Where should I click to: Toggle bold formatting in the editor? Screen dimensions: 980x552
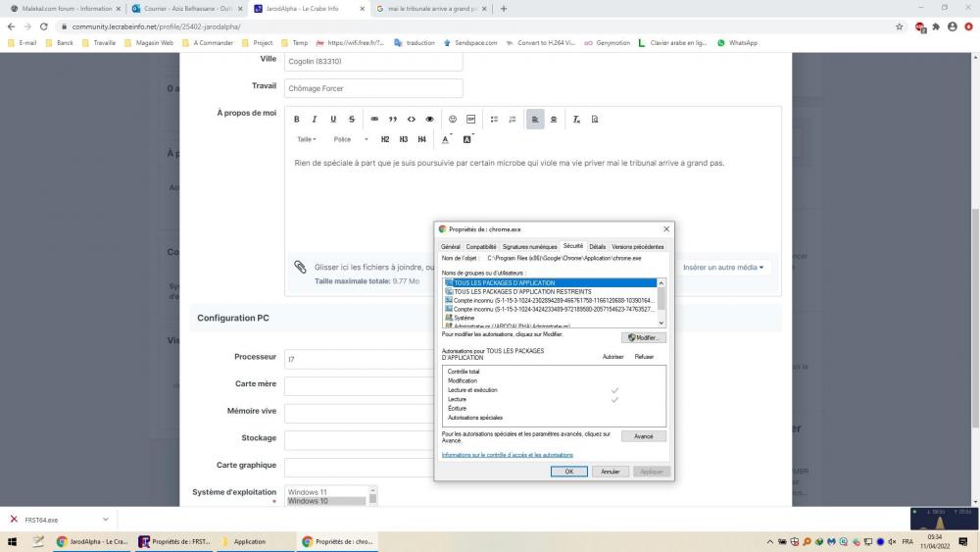pos(297,119)
